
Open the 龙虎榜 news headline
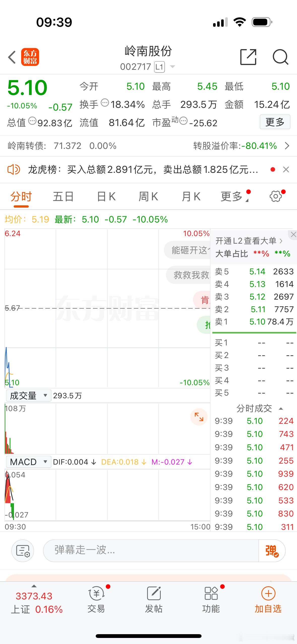point(143,170)
